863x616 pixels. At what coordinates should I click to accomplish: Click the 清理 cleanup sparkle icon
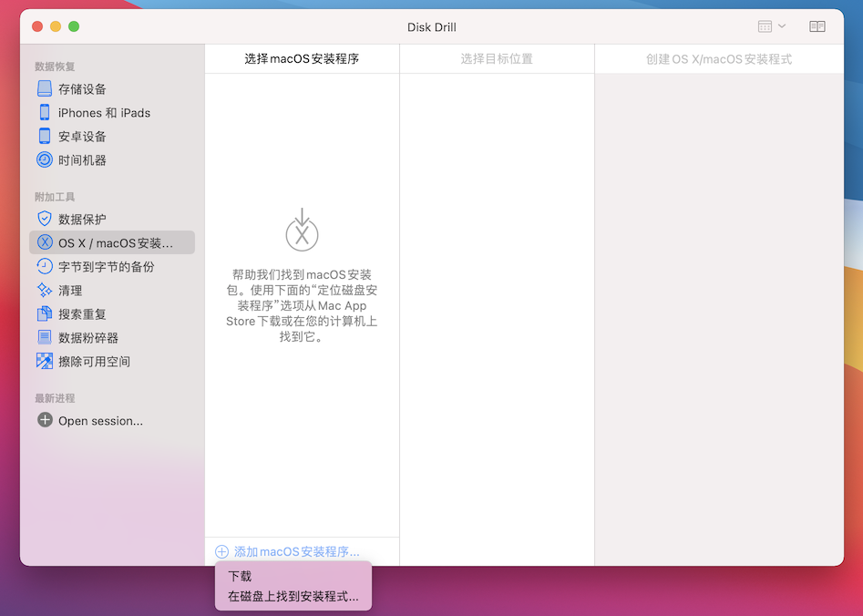point(45,290)
